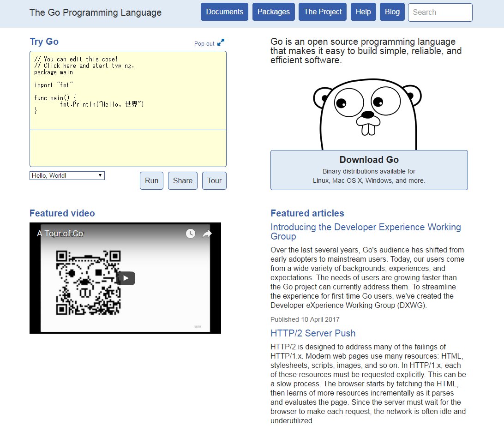
Task: Click text Binary distributions available for
Action: click(x=369, y=171)
